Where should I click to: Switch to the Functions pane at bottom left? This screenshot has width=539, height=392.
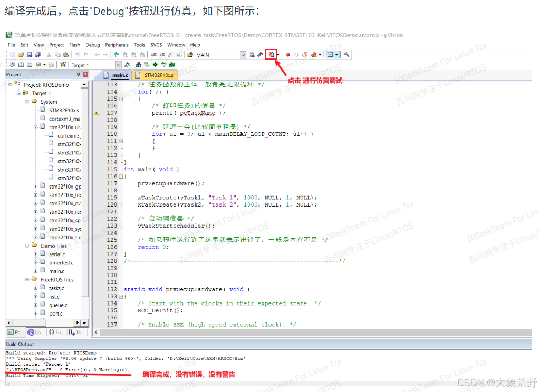[x=54, y=331]
